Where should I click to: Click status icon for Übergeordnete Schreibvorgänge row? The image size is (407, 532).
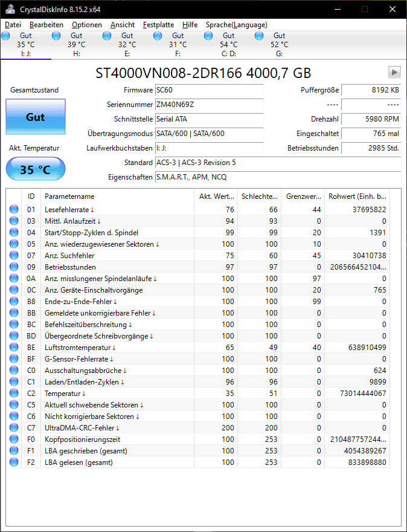(x=14, y=336)
